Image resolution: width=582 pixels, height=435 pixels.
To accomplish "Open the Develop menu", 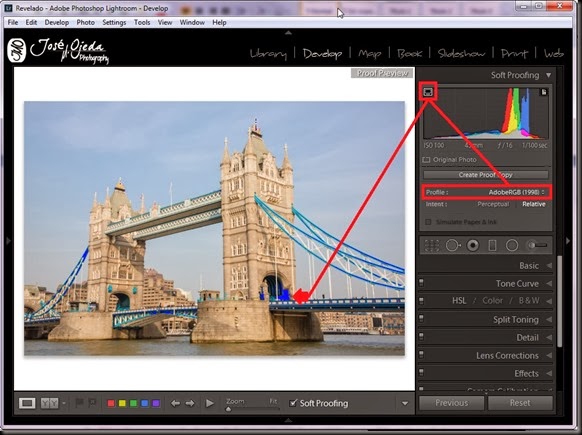I will coord(56,22).
